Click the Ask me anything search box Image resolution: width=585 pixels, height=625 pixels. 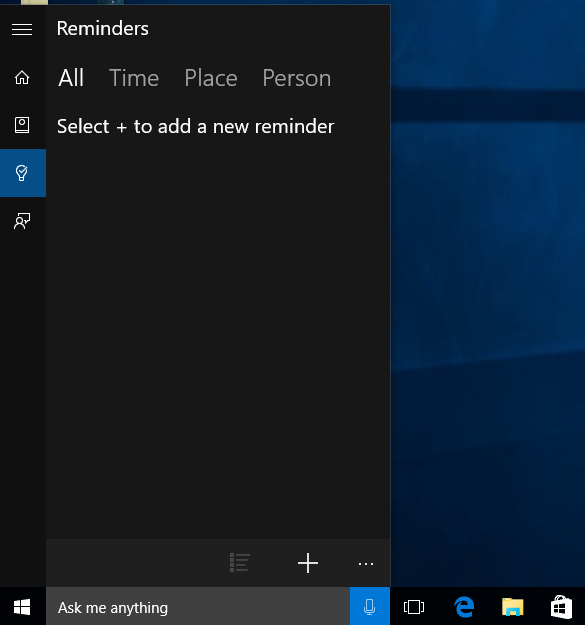pos(198,607)
